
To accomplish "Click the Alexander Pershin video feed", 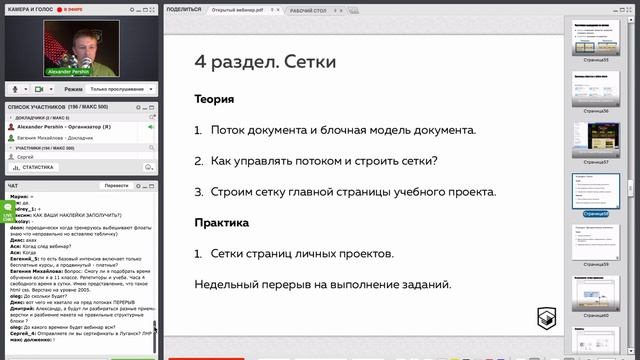I will point(81,48).
